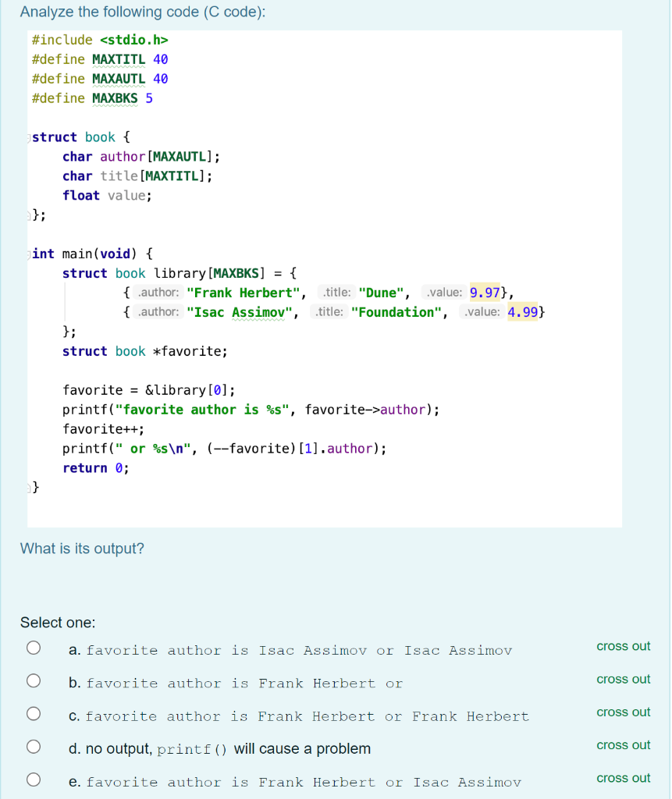Image resolution: width=672 pixels, height=799 pixels.
Task: Cross out answer c option
Action: click(623, 712)
